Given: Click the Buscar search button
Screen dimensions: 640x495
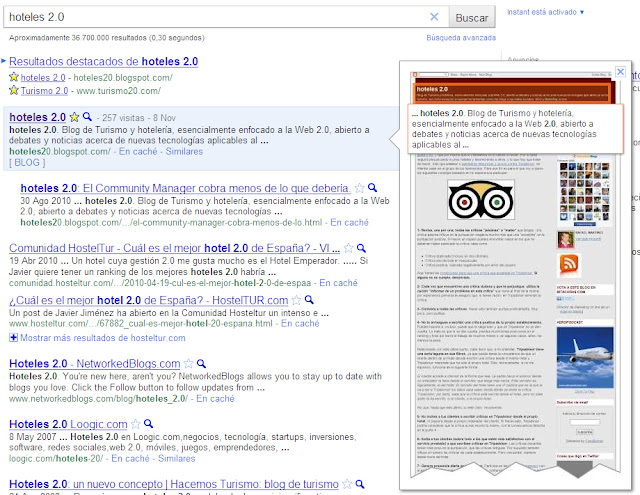Looking at the screenshot, I should 472,18.
